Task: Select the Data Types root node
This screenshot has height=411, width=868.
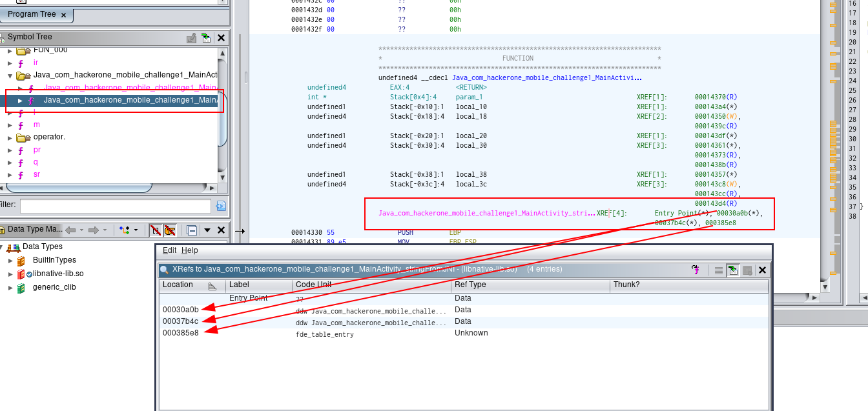Action: pos(42,246)
